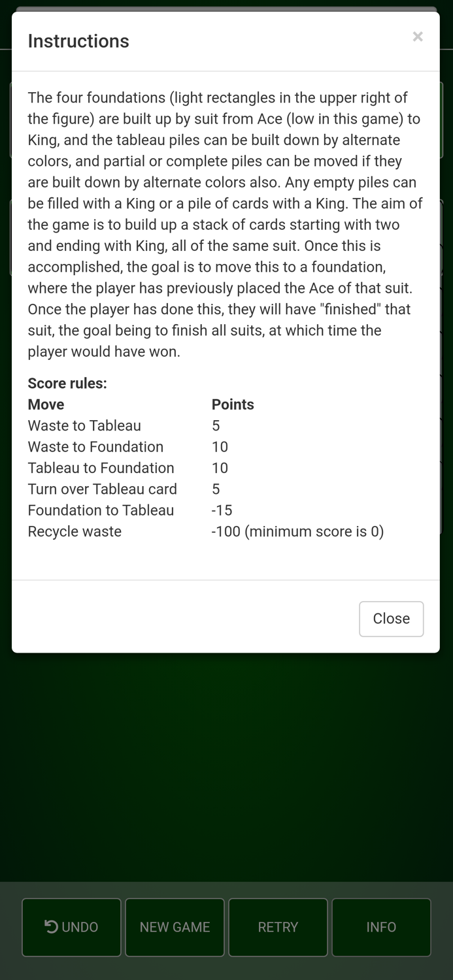Click the Points column header

point(232,404)
